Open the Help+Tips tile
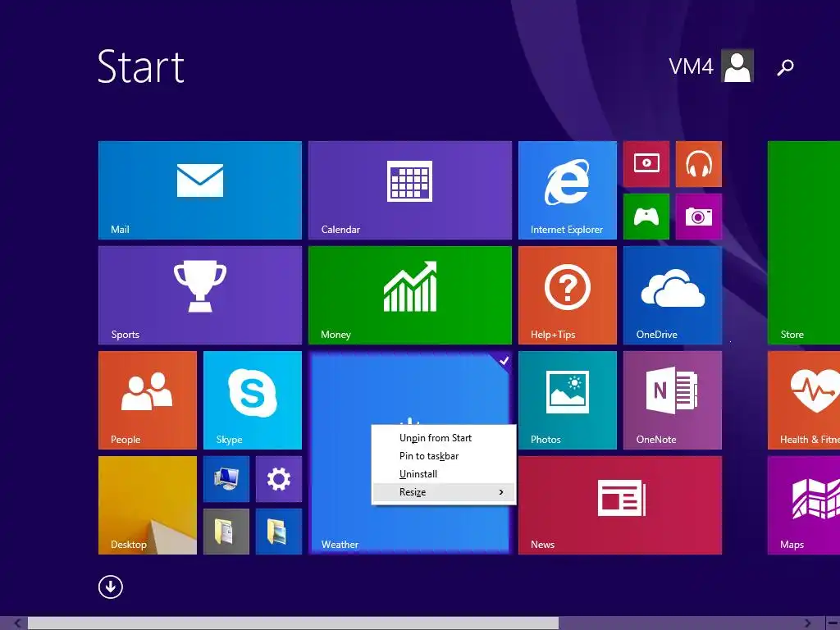840x630 pixels. [568, 295]
